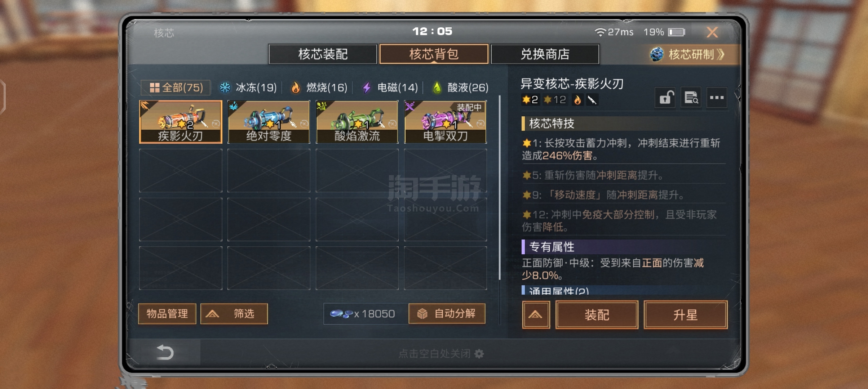The width and height of the screenshot is (868, 389).
Task: Open 核心研制 crafting shortcut
Action: pyautogui.click(x=688, y=54)
